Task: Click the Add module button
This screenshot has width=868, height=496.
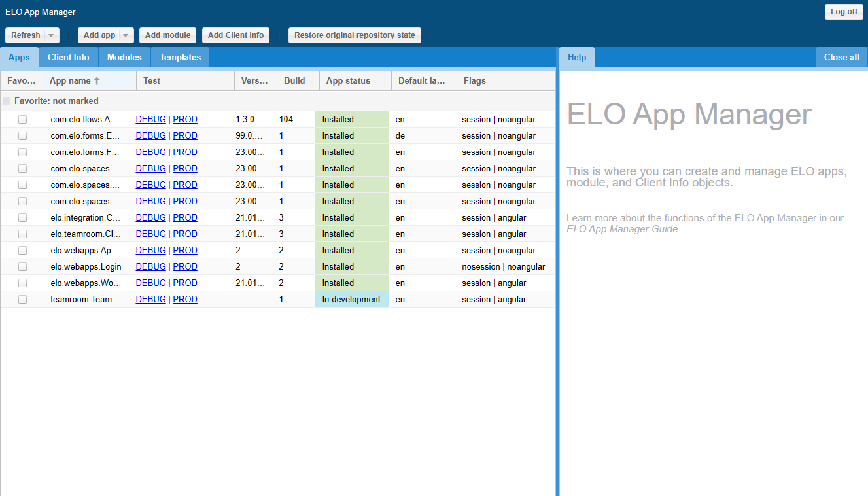Action: click(167, 35)
